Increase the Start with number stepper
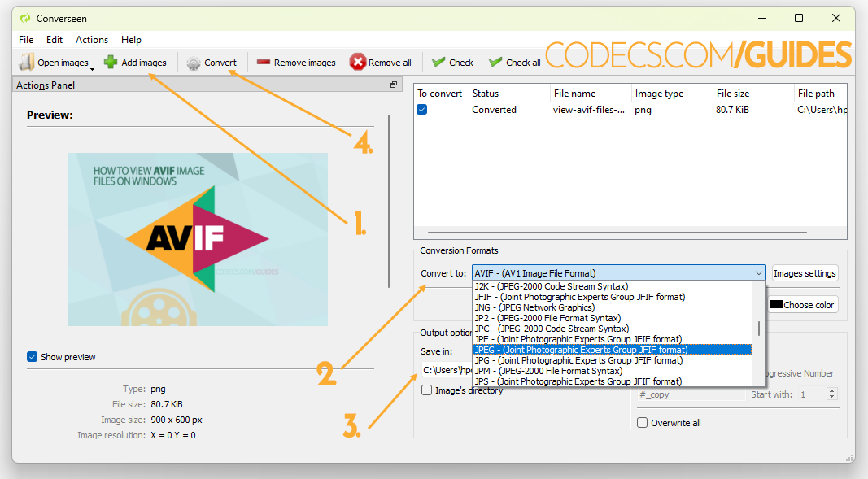 coord(831,391)
